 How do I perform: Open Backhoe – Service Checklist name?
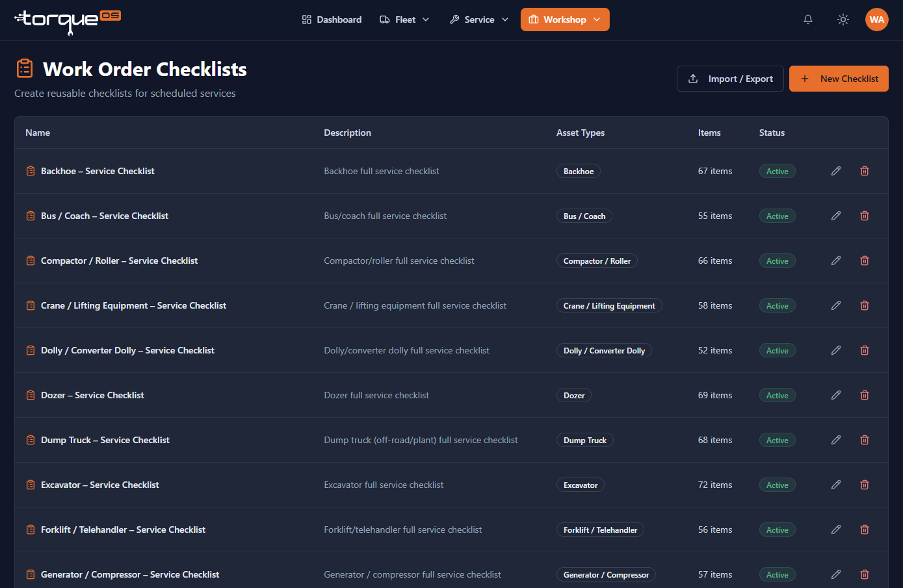98,171
